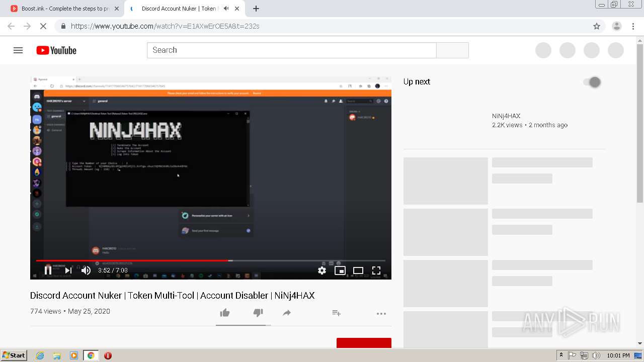
Task: Click the 774 views date text
Action: tap(70, 311)
